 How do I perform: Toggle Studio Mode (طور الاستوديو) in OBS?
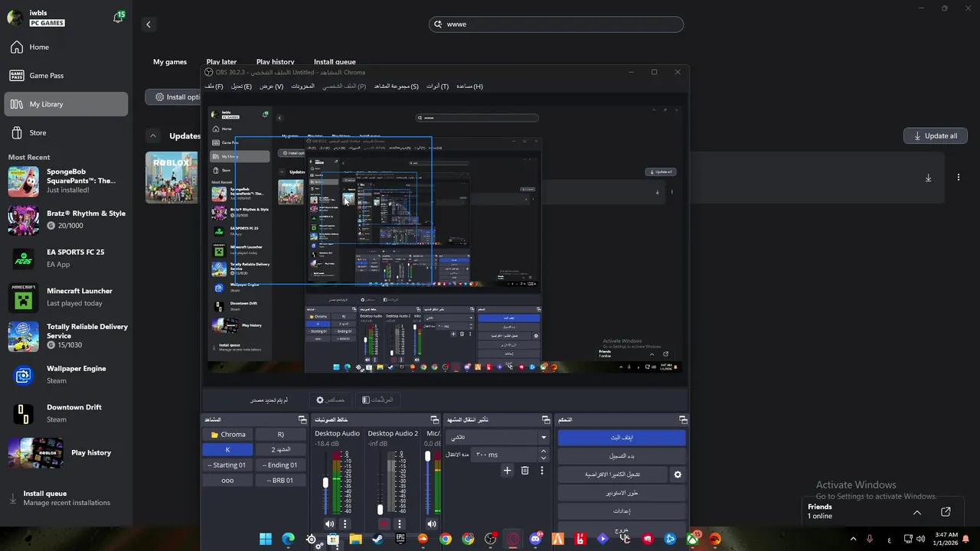(x=622, y=493)
